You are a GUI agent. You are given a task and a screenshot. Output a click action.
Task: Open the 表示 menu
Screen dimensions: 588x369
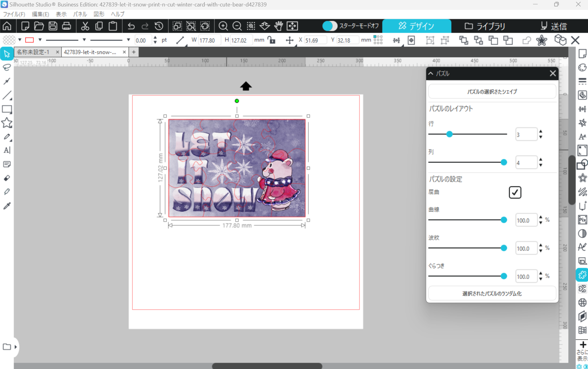61,14
